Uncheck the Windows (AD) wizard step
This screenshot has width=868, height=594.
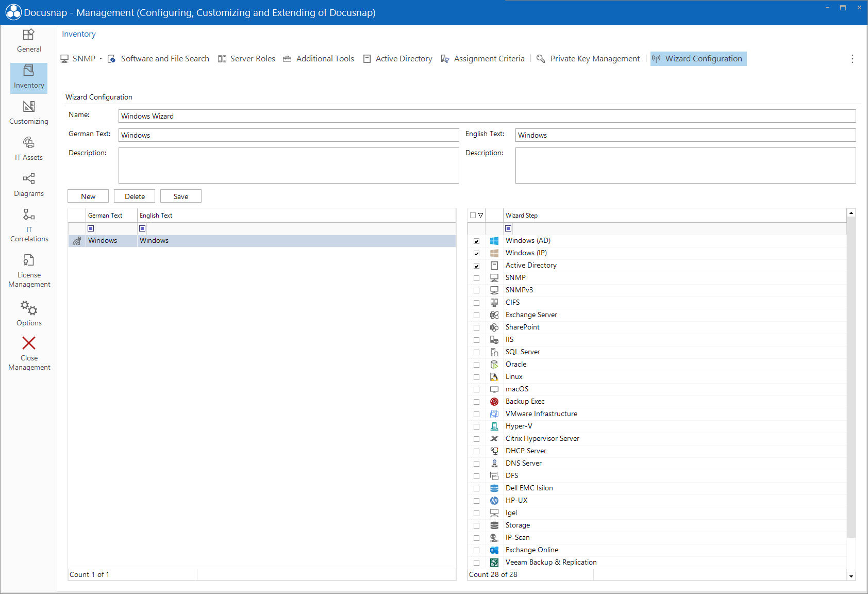pyautogui.click(x=477, y=241)
